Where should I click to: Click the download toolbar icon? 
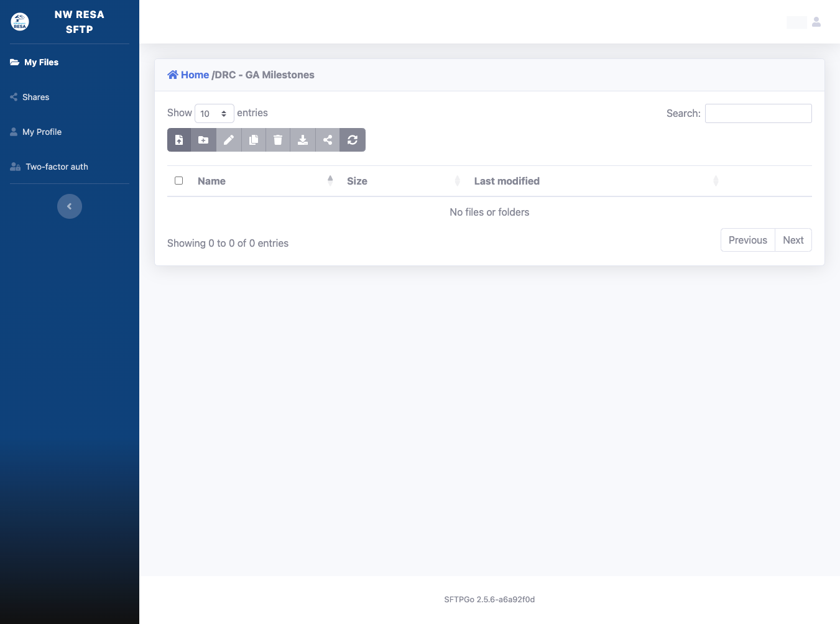pyautogui.click(x=303, y=140)
